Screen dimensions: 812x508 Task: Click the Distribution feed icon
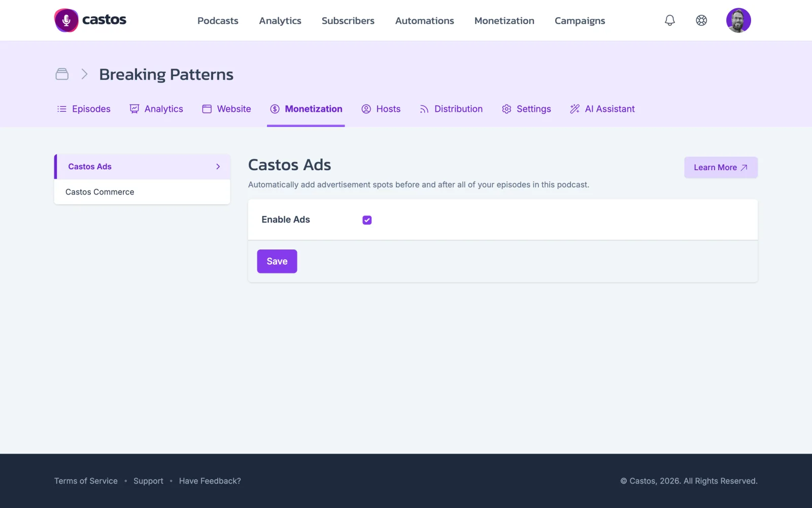424,109
